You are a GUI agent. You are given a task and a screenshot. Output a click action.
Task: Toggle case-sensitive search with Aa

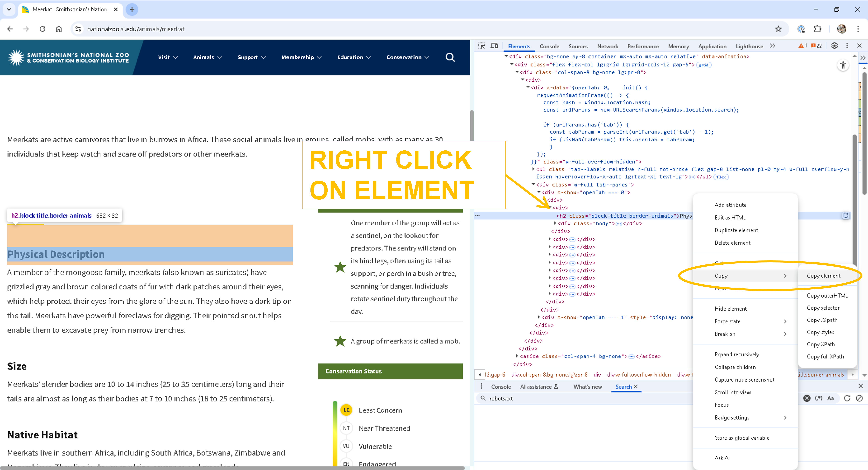coord(831,398)
